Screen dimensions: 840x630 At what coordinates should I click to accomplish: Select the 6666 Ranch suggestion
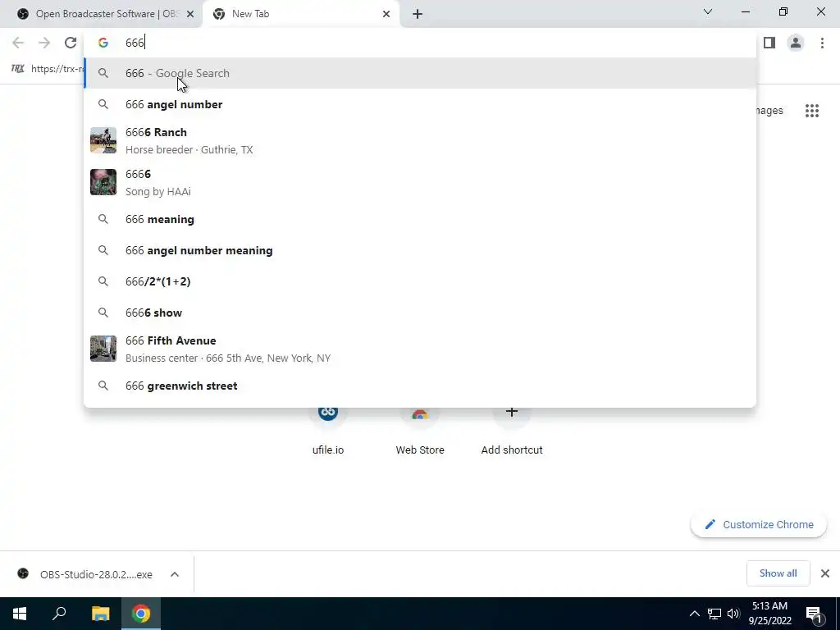point(420,141)
